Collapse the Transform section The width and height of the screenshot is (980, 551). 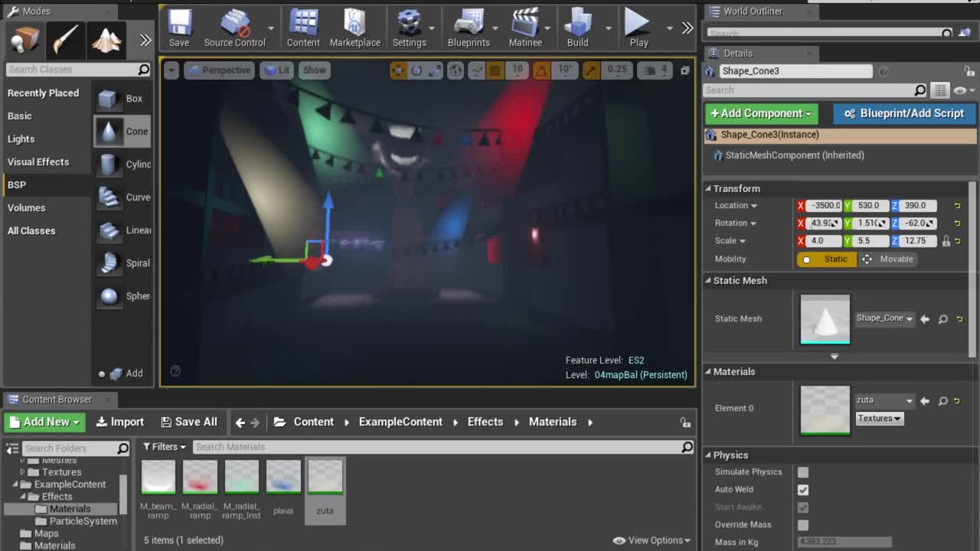coord(709,189)
